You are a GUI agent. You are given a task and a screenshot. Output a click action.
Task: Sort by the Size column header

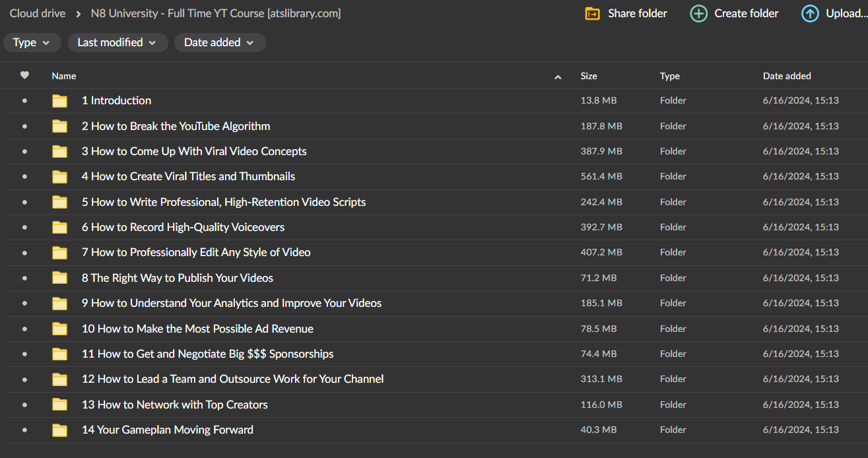[589, 76]
